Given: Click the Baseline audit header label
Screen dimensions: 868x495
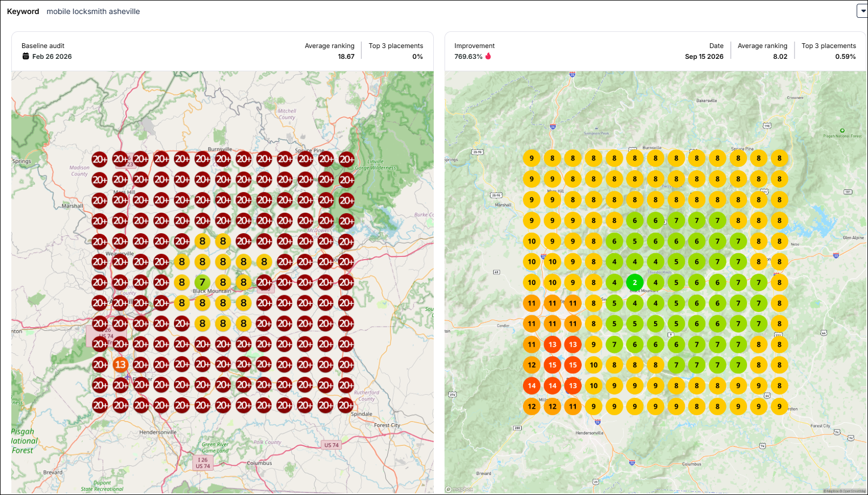Looking at the screenshot, I should pyautogui.click(x=43, y=46).
